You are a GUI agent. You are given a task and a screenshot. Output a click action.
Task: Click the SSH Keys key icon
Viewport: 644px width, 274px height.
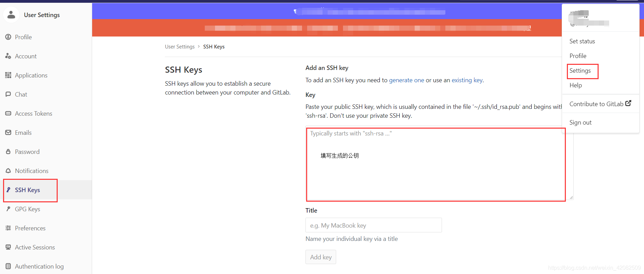[8, 190]
